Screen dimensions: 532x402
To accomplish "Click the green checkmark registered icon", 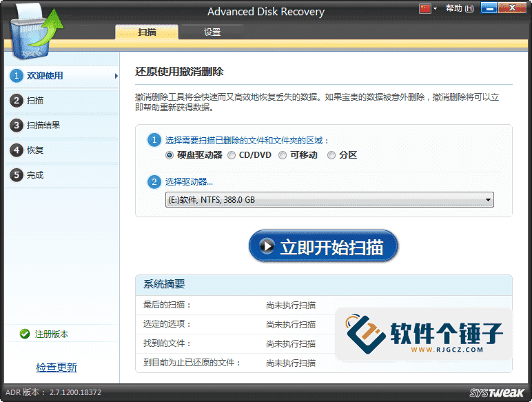I will point(25,334).
